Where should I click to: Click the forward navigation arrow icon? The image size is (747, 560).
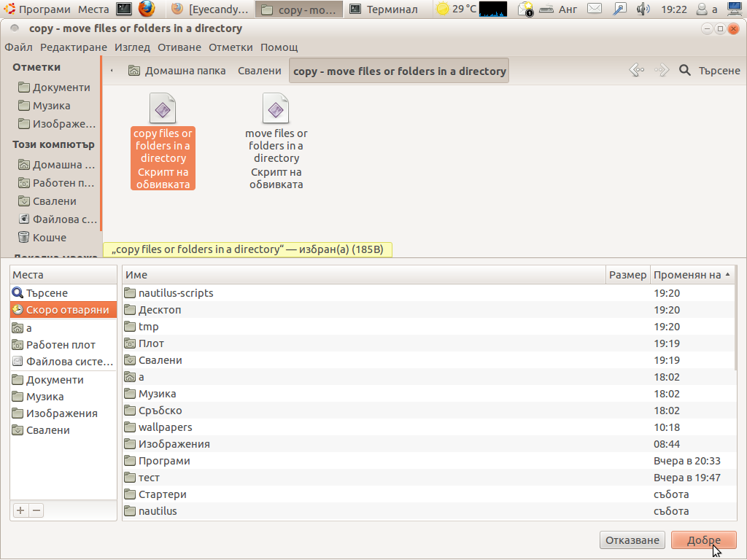(x=662, y=71)
